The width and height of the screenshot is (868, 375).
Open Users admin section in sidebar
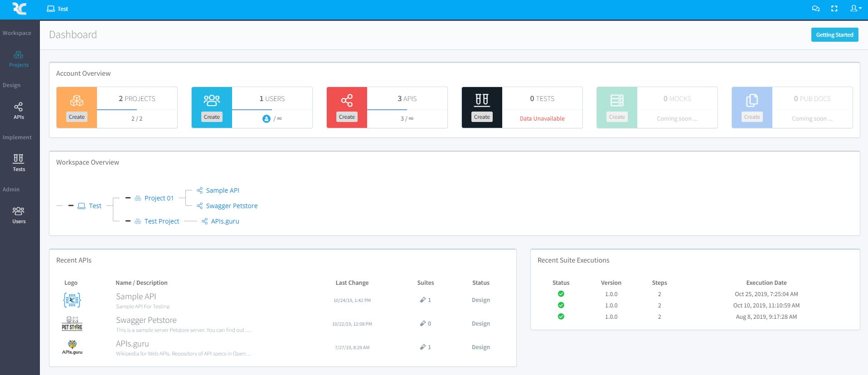click(19, 215)
